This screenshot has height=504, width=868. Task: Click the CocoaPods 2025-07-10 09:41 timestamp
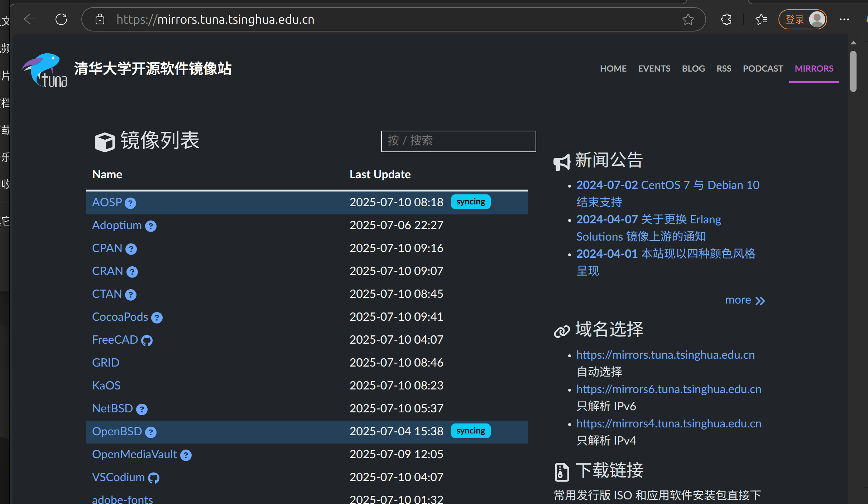point(396,317)
